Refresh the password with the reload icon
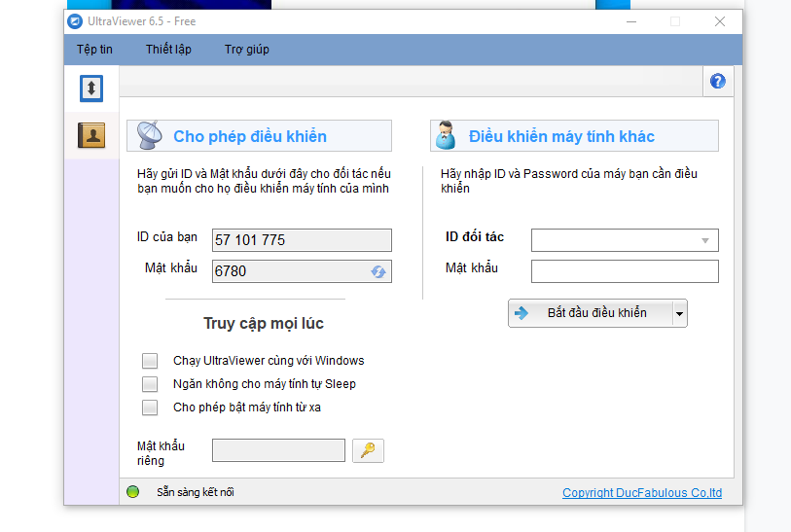Viewport: 791px width, 532px height. 378,271
